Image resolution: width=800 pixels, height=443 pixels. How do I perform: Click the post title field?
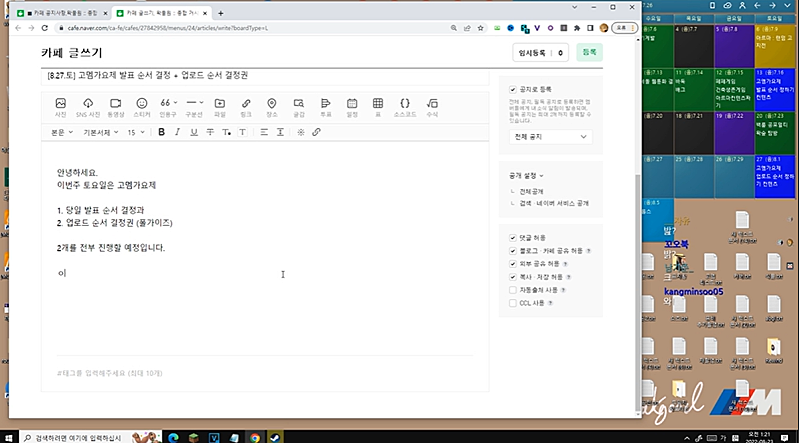coord(265,76)
